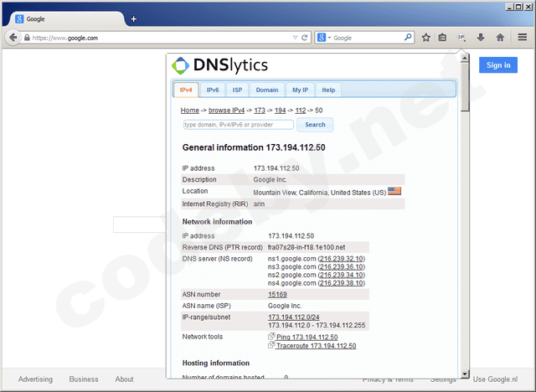Click the popup scrollbar up arrow
This screenshot has height=392, width=536.
point(465,58)
